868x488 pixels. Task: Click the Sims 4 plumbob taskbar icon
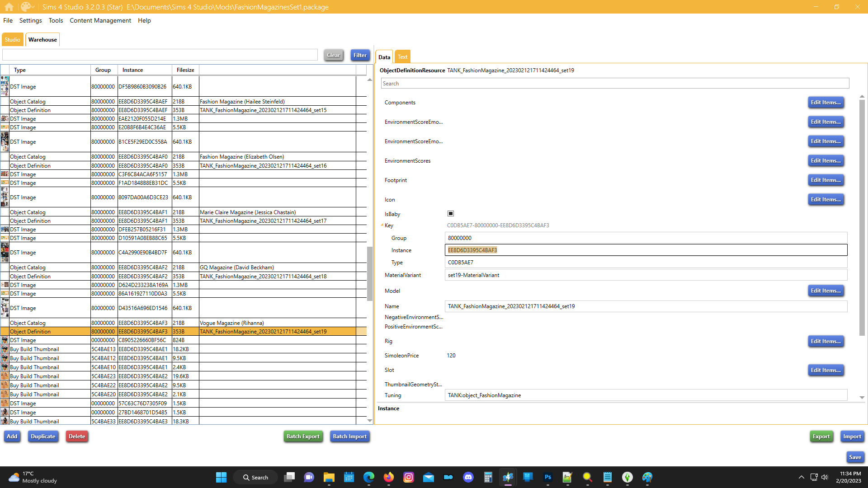627,477
